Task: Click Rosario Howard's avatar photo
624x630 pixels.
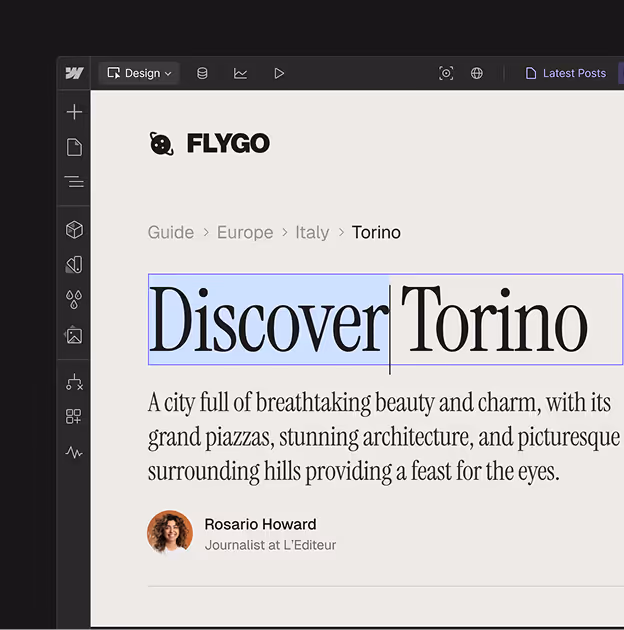Action: point(170,533)
